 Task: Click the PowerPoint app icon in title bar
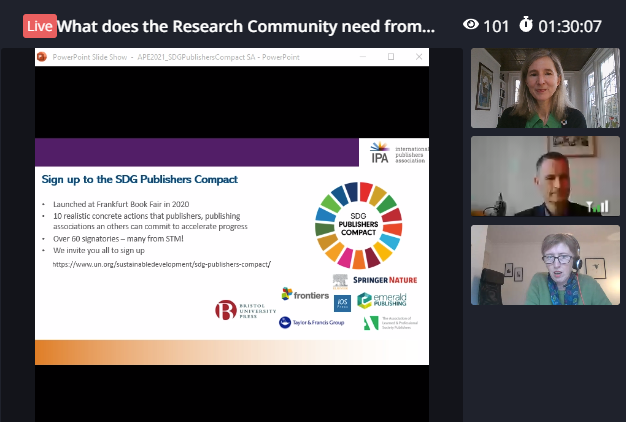[x=42, y=57]
